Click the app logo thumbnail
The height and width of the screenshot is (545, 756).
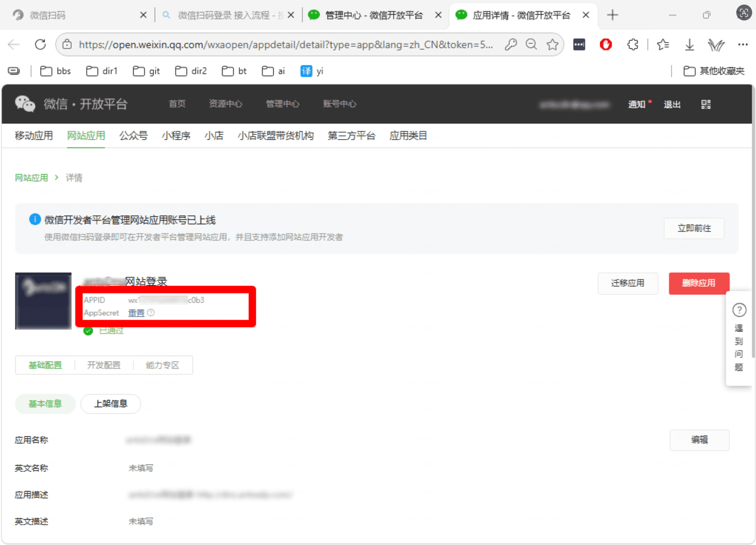click(x=43, y=301)
